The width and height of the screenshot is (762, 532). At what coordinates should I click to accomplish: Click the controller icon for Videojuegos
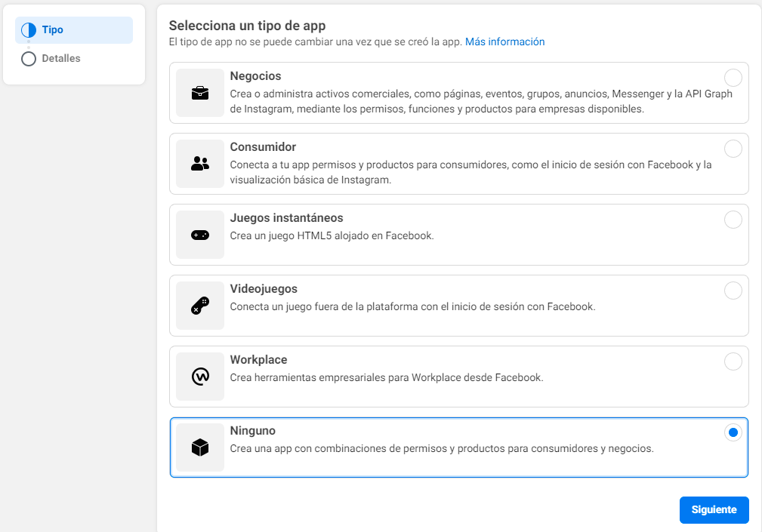click(x=199, y=306)
